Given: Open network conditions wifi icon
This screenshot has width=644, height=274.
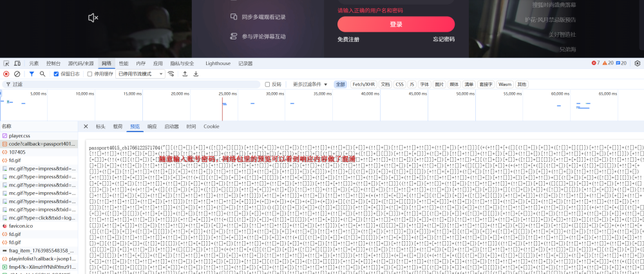Looking at the screenshot, I should coord(171,74).
